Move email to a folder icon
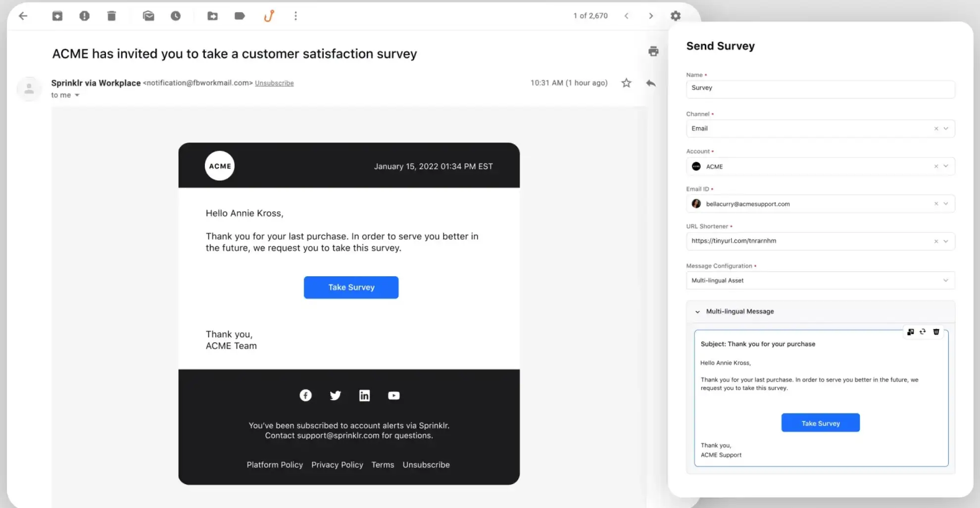Image resolution: width=980 pixels, height=508 pixels. [x=212, y=16]
